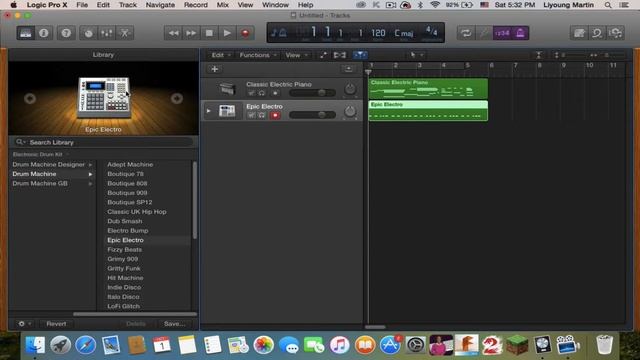The image size is (640, 360).
Task: Click the Fast Forward transport button
Action: pyautogui.click(x=191, y=33)
